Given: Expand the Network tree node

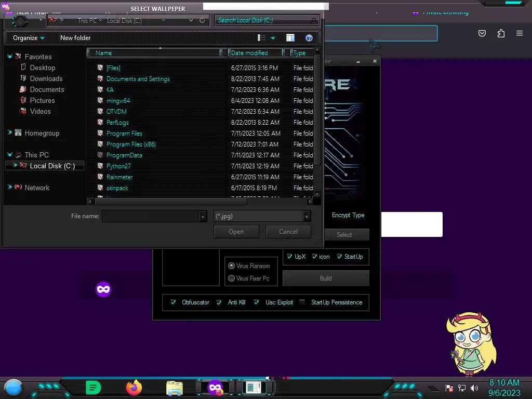Looking at the screenshot, I should point(9,187).
